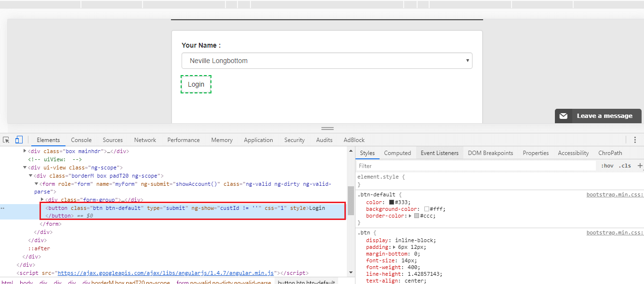Switch to the Memory tab
Image resolution: width=644 pixels, height=284 pixels.
click(x=222, y=140)
